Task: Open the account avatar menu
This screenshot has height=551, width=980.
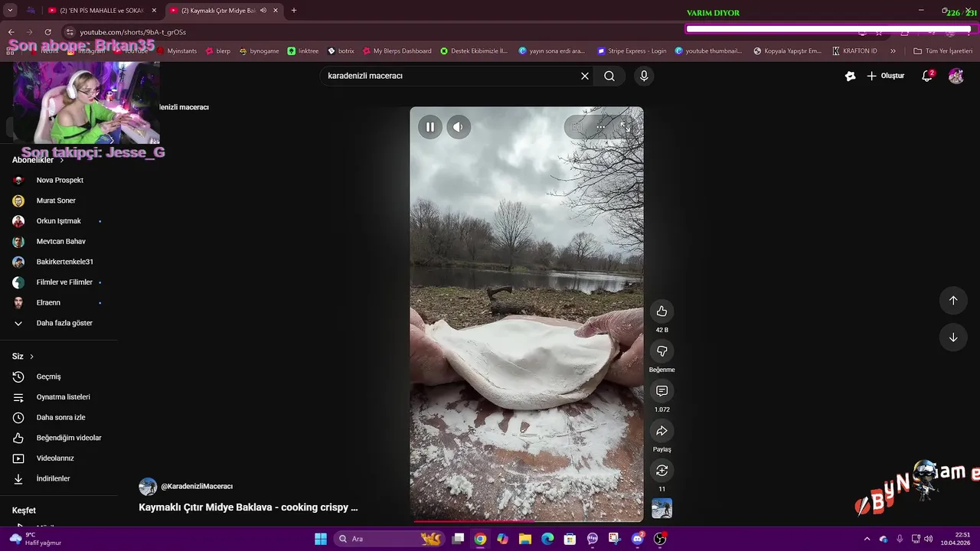Action: tap(956, 76)
